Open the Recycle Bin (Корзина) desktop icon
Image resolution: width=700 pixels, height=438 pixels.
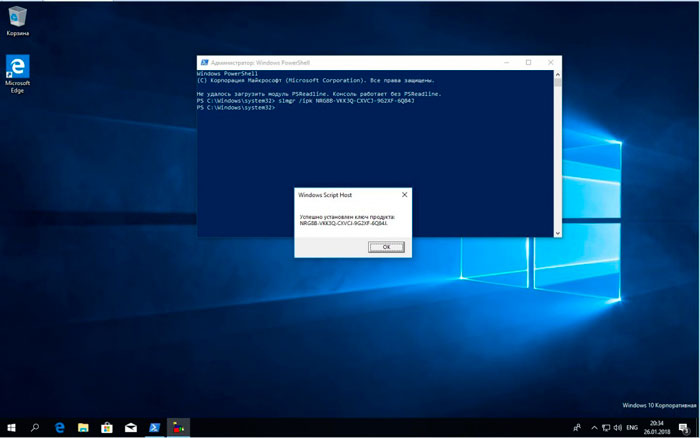[x=17, y=21]
